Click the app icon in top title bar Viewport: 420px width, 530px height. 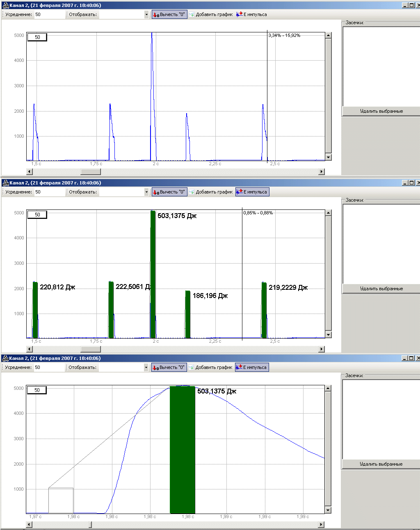[x=5, y=5]
